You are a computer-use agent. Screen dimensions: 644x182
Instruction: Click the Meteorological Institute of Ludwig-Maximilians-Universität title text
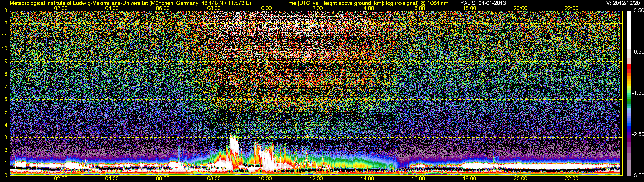[x=131, y=3]
